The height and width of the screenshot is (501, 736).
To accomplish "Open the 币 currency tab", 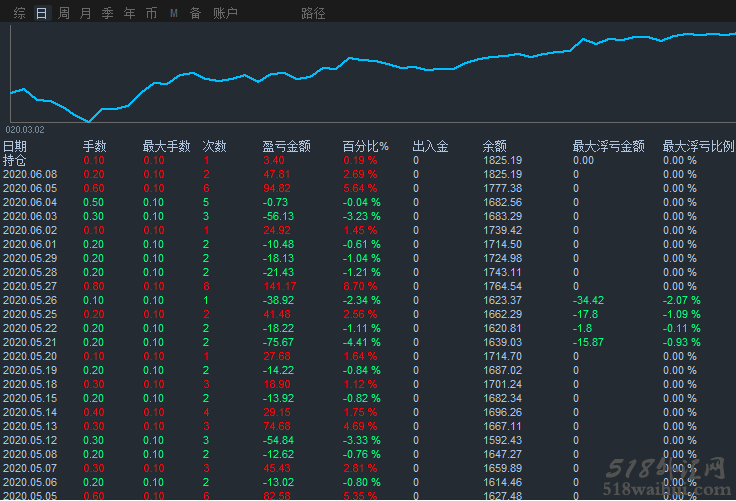I will (151, 13).
